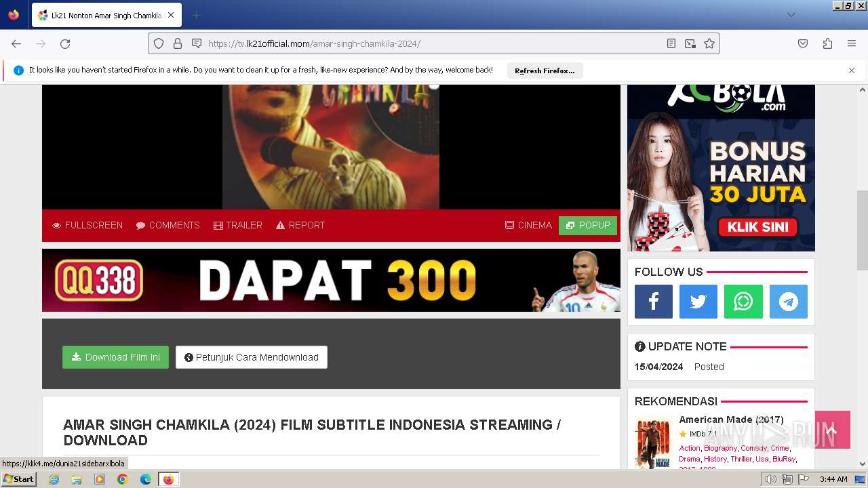The height and width of the screenshot is (488, 868).
Task: Open WhatsApp follow icon
Action: (x=743, y=302)
